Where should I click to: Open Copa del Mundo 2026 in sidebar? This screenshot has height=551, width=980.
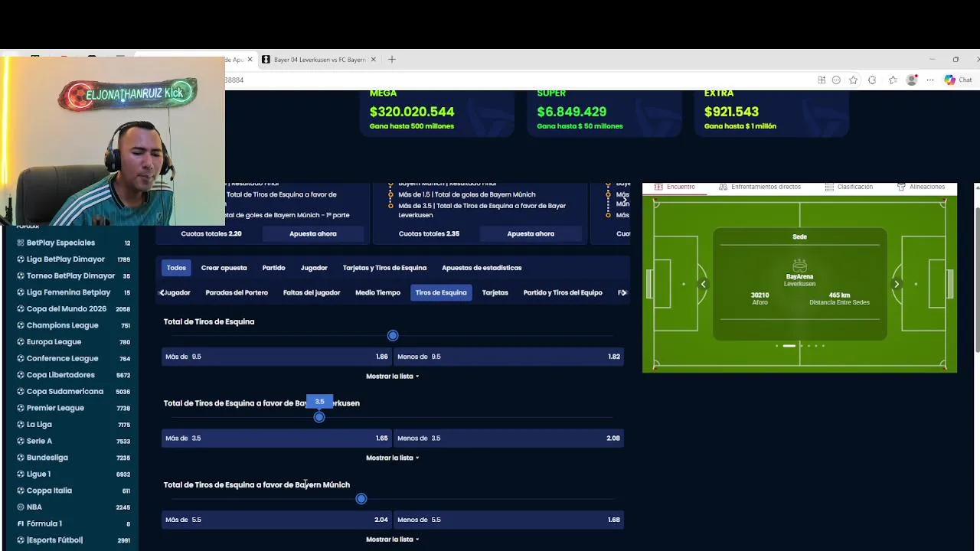(73, 309)
